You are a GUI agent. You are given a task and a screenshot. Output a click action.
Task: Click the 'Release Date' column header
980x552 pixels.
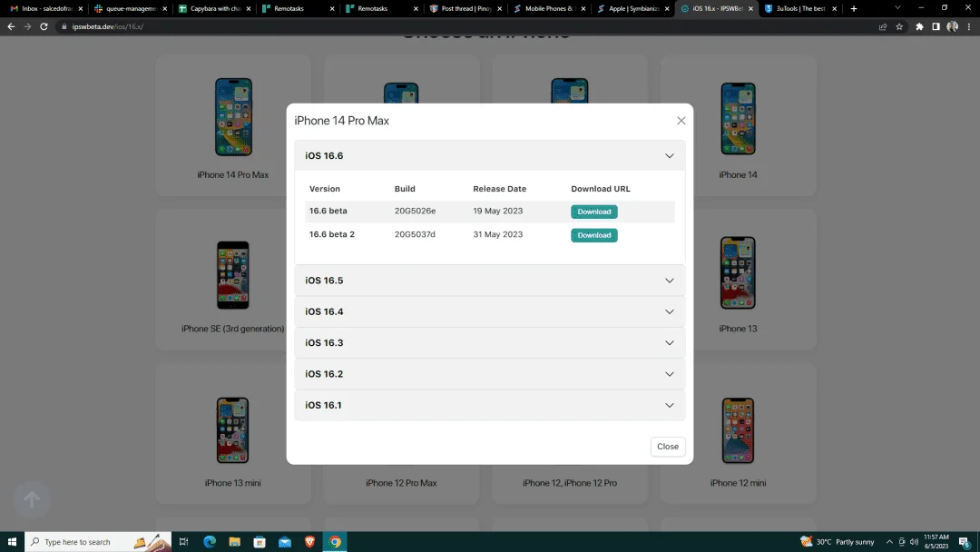[499, 189]
